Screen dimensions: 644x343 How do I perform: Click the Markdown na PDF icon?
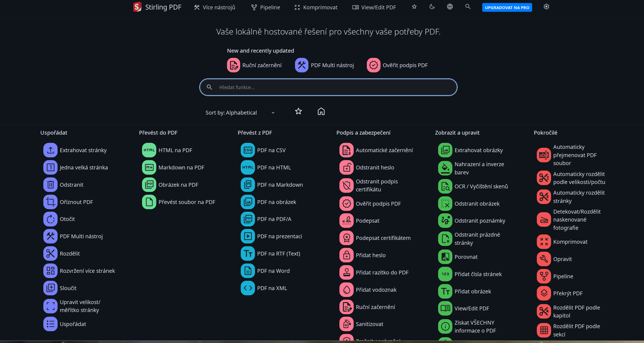(x=149, y=167)
